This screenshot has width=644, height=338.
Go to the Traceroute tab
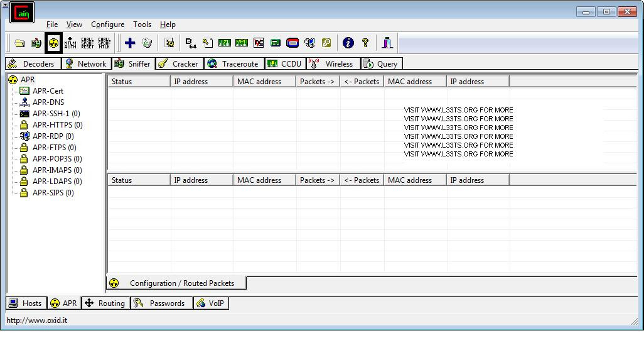coord(234,63)
